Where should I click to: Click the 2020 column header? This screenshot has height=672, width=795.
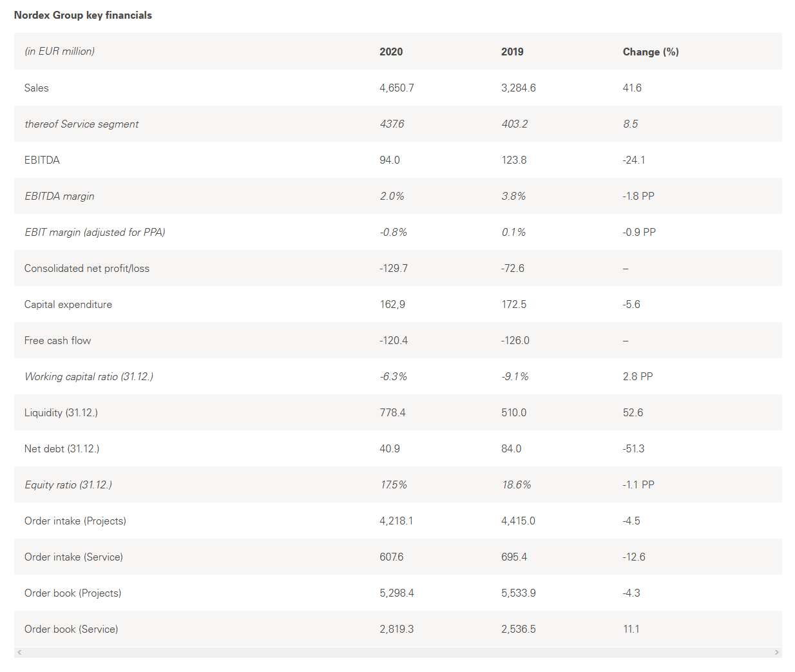click(391, 52)
